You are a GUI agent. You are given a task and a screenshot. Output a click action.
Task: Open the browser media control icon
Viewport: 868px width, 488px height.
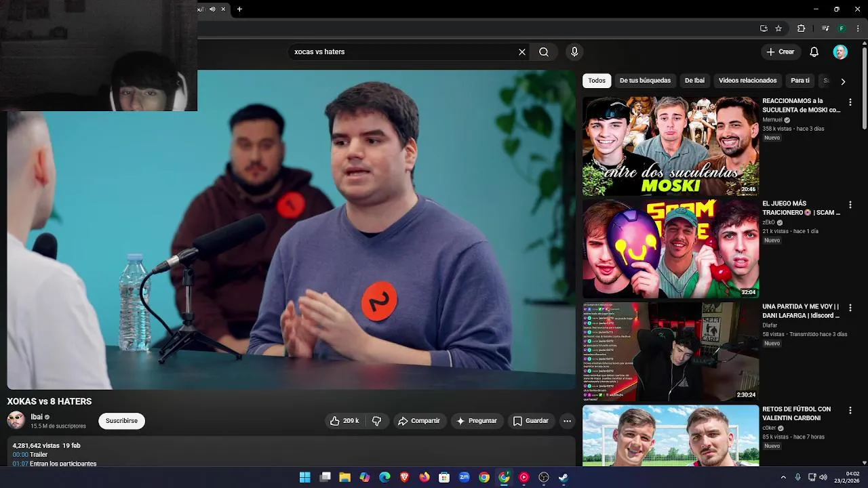[x=825, y=28]
